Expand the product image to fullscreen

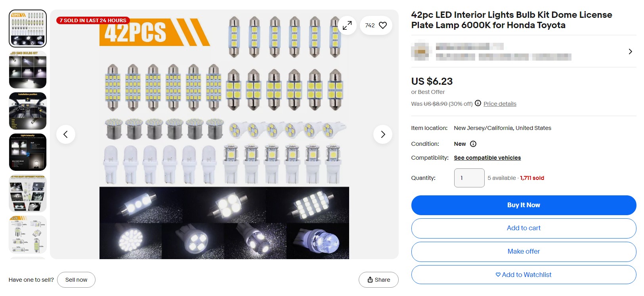(x=347, y=25)
